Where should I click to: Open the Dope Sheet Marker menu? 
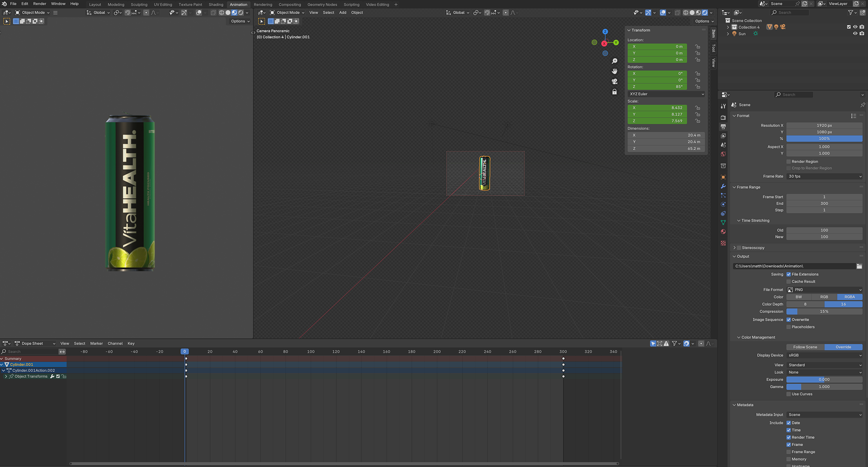96,343
